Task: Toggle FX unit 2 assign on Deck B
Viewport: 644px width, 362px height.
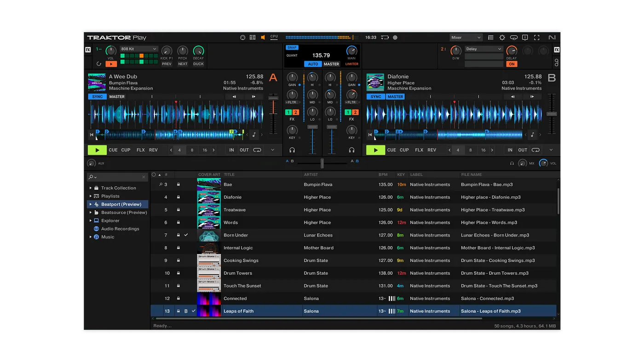Action: click(x=355, y=112)
